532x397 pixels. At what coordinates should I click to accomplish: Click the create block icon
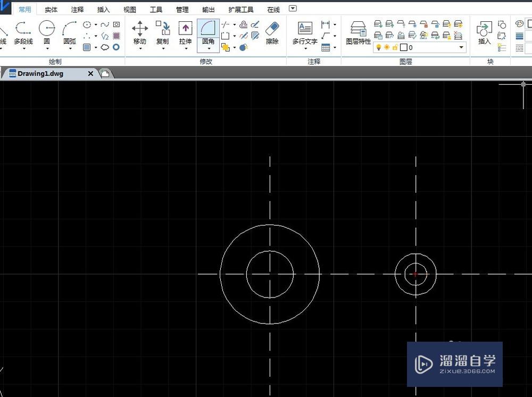(x=502, y=24)
